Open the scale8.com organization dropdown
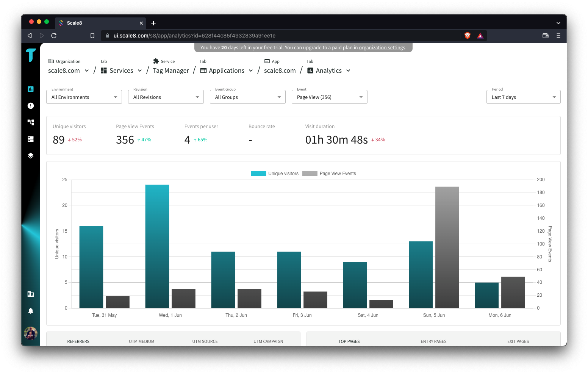Screen dimensions: 588x374 69,70
